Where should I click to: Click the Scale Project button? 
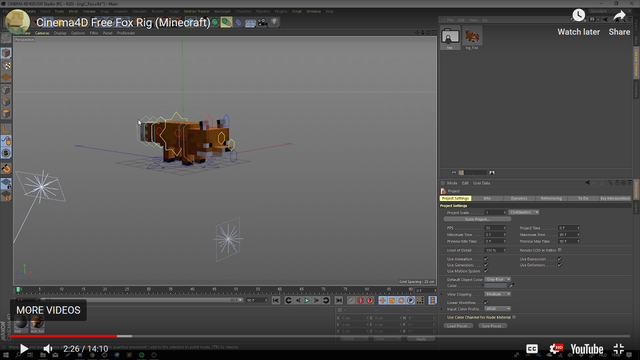click(477, 219)
